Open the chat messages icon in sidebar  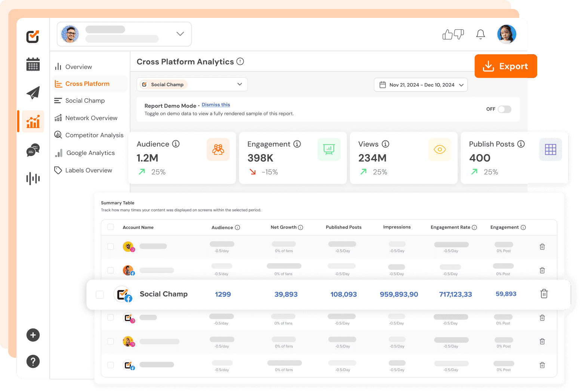[x=33, y=150]
